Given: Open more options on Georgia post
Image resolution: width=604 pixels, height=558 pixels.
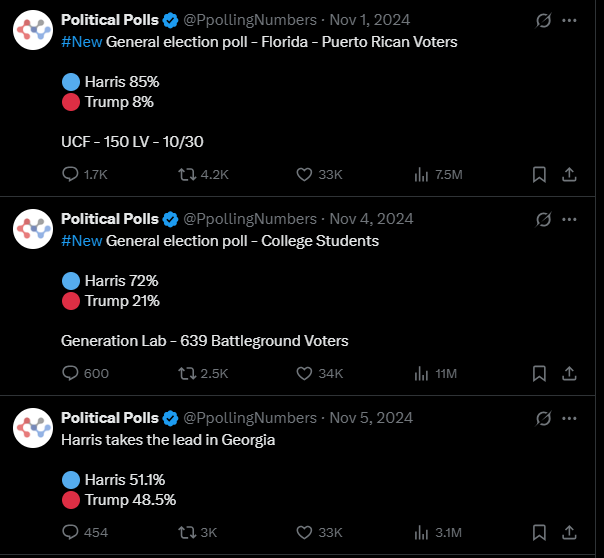Looking at the screenshot, I should point(569,418).
